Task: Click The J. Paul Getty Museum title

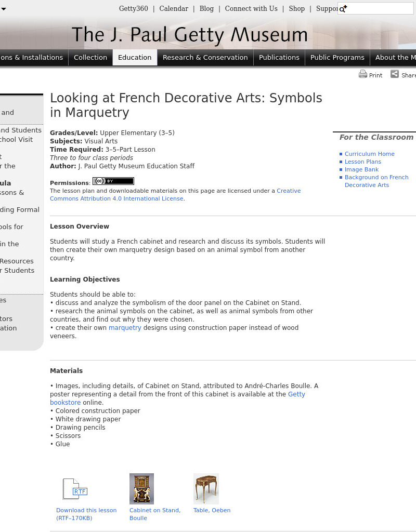Action: (189, 35)
